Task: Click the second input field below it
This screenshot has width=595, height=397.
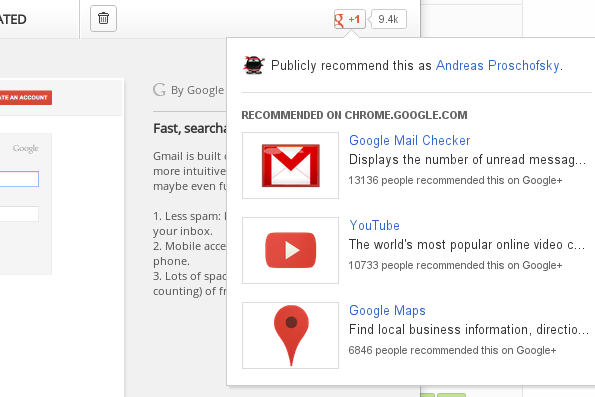Action: 19,214
